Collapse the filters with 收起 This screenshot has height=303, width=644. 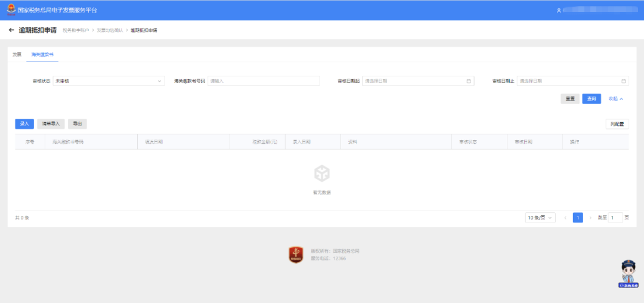tap(615, 99)
